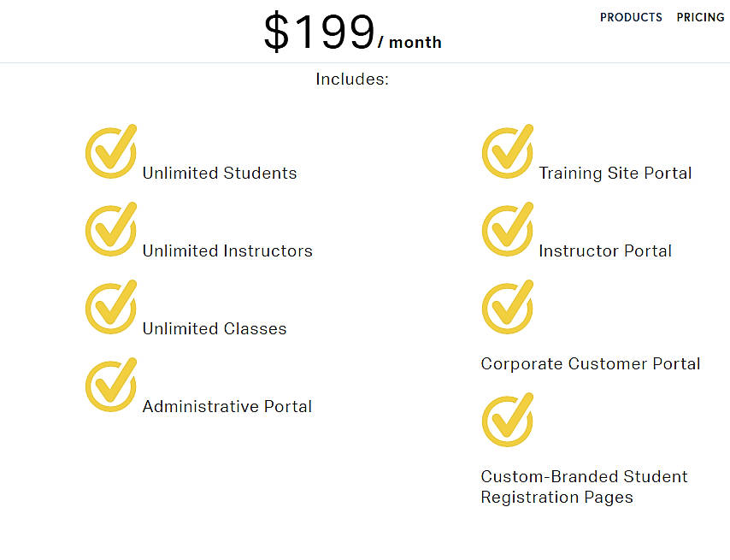Select the Unlimited Instructors feature text

tap(227, 251)
